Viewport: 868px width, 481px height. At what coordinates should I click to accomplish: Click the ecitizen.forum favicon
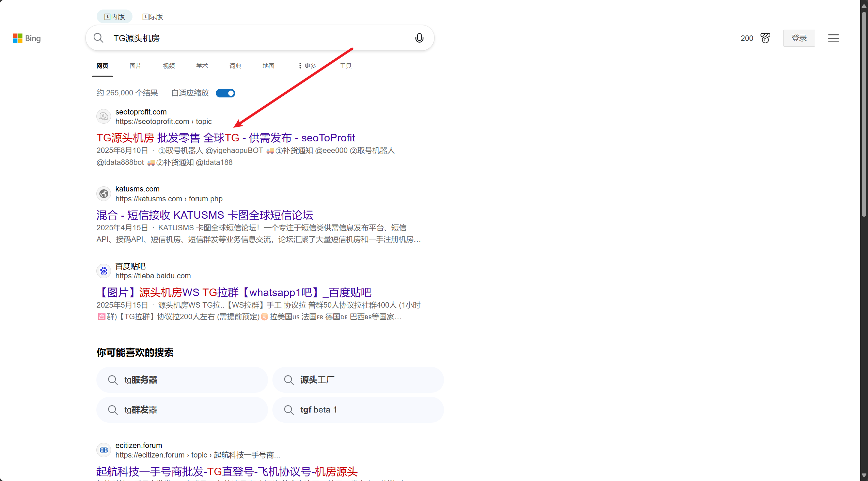click(104, 450)
